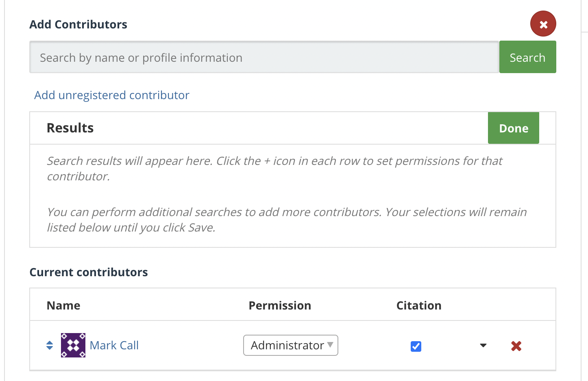Open Mark Call's profile link
This screenshot has height=381, width=588.
pos(114,345)
